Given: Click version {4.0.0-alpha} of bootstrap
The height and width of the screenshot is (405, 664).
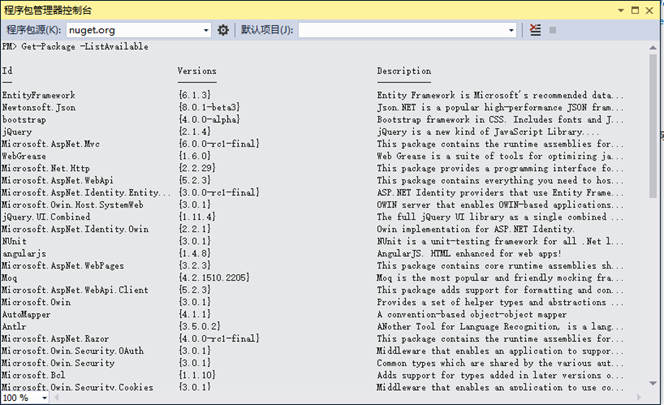Looking at the screenshot, I should click(x=209, y=120).
